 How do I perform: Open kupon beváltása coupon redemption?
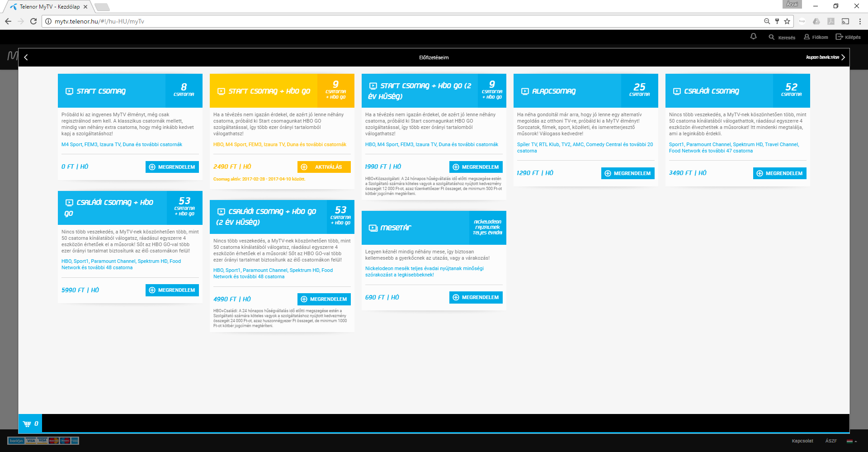(826, 57)
